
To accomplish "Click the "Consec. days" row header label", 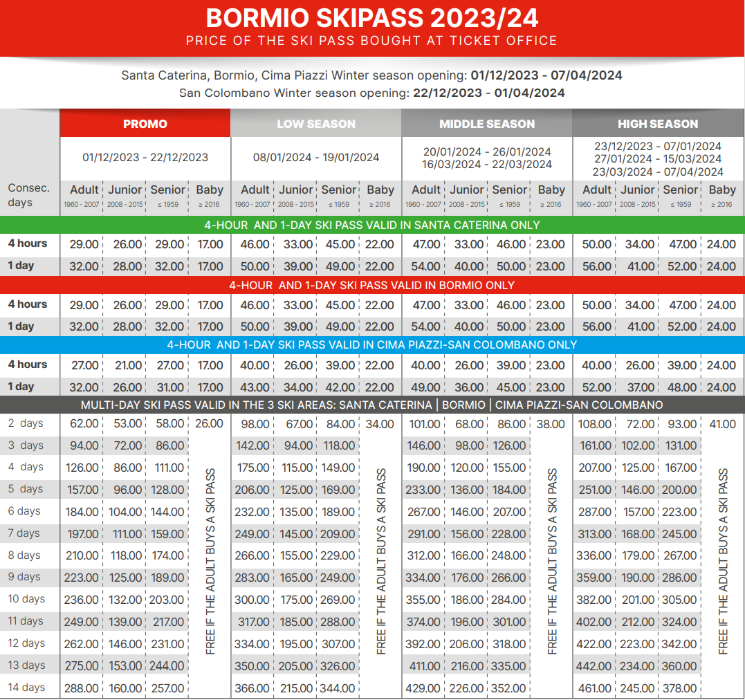I will 29,195.
